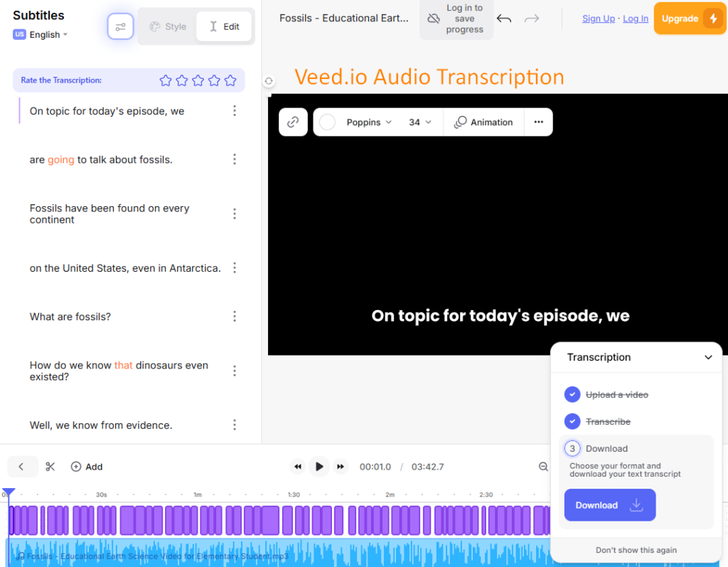Click the highlighted word 'that'
The height and width of the screenshot is (567, 728).
coord(124,365)
